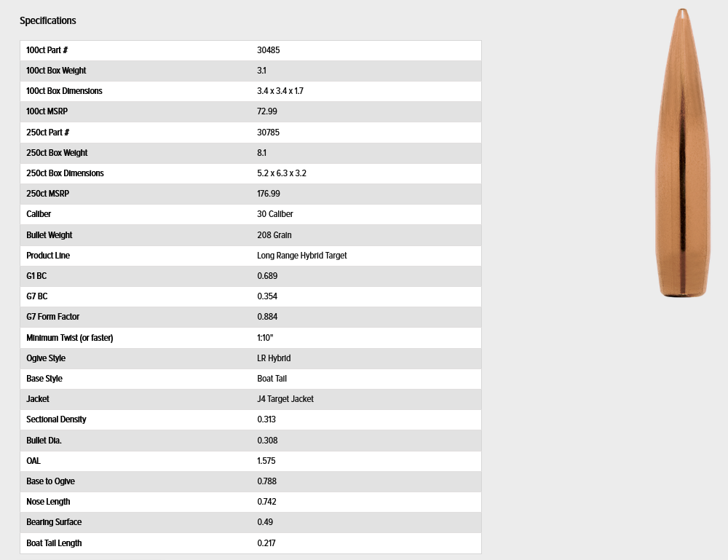This screenshot has height=560, width=728.
Task: Click the Ogive Style value LR Hybrid
Action: tap(274, 358)
